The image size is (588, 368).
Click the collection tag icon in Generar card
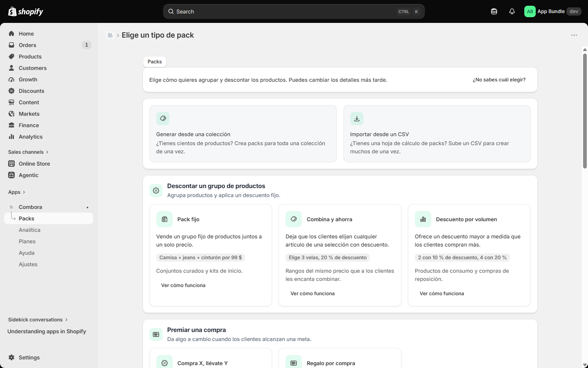pyautogui.click(x=163, y=119)
